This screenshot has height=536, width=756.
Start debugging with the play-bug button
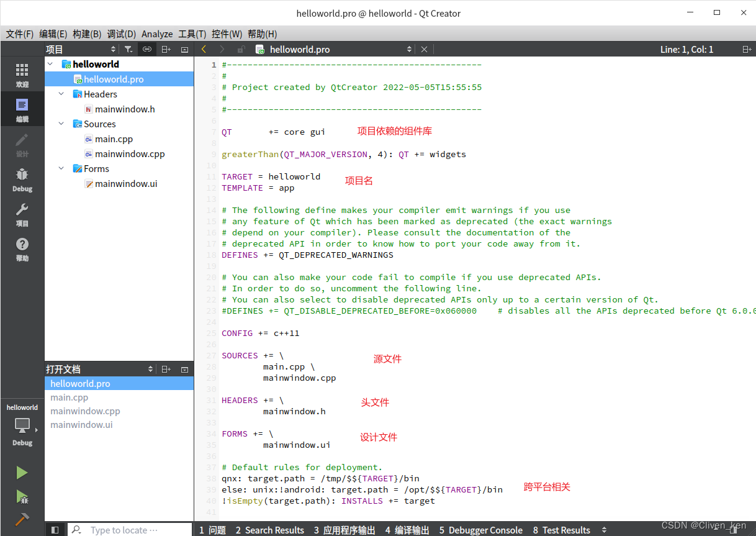(22, 496)
